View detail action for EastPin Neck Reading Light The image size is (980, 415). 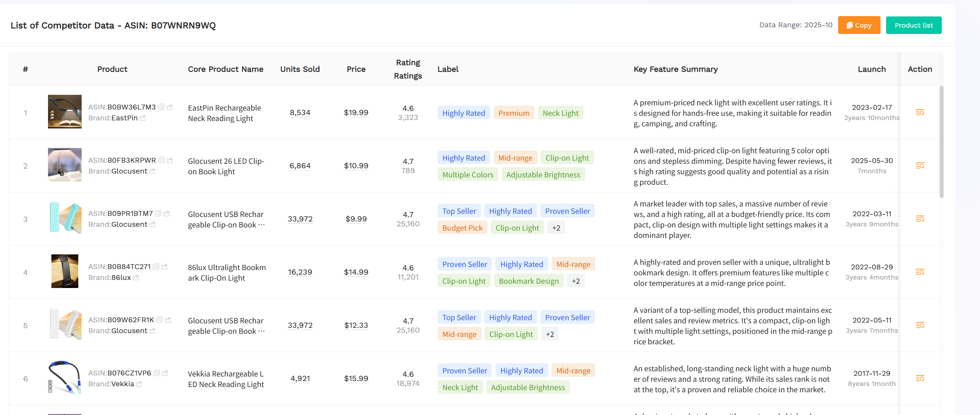pyautogui.click(x=921, y=112)
